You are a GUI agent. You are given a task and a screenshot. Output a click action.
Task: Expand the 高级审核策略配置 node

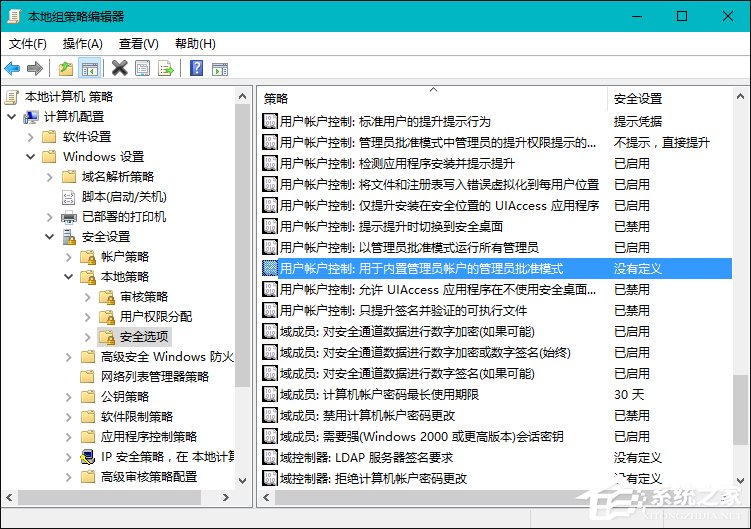tap(68, 477)
